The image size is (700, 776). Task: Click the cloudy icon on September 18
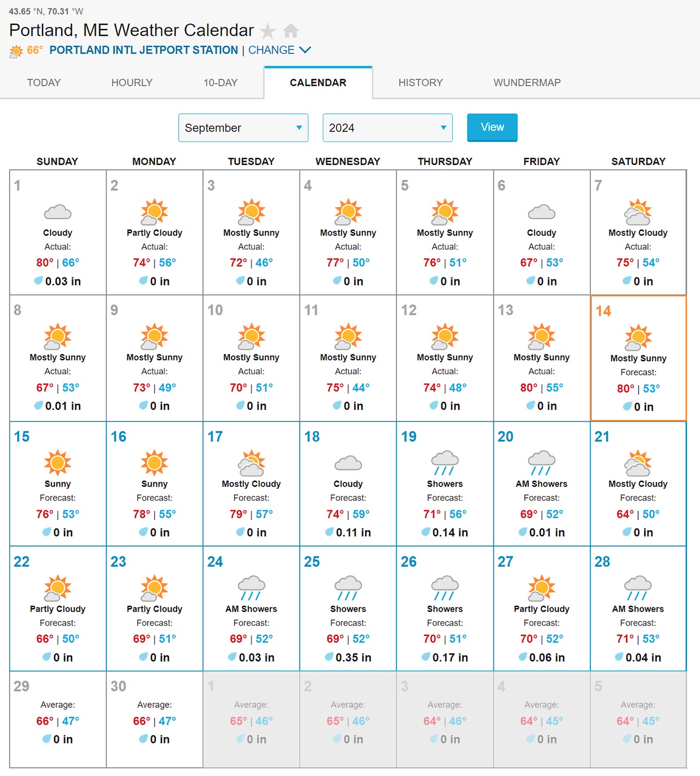[348, 463]
